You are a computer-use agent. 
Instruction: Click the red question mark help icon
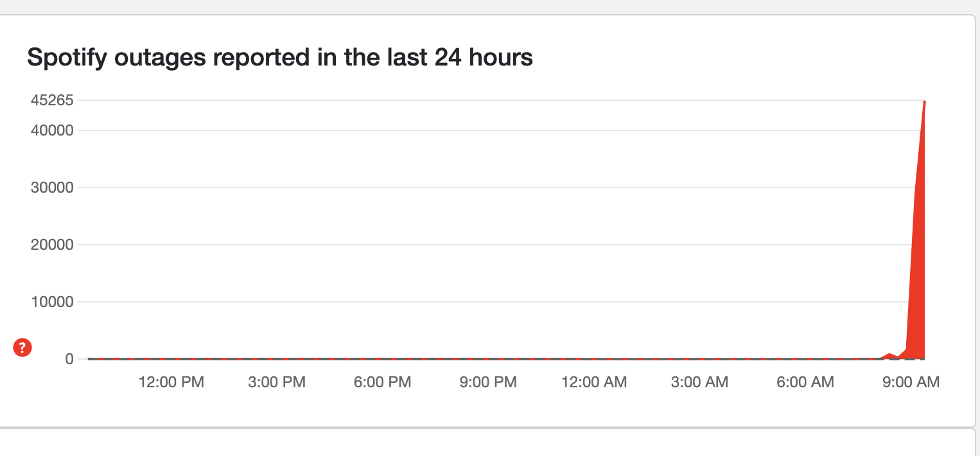pyautogui.click(x=22, y=348)
